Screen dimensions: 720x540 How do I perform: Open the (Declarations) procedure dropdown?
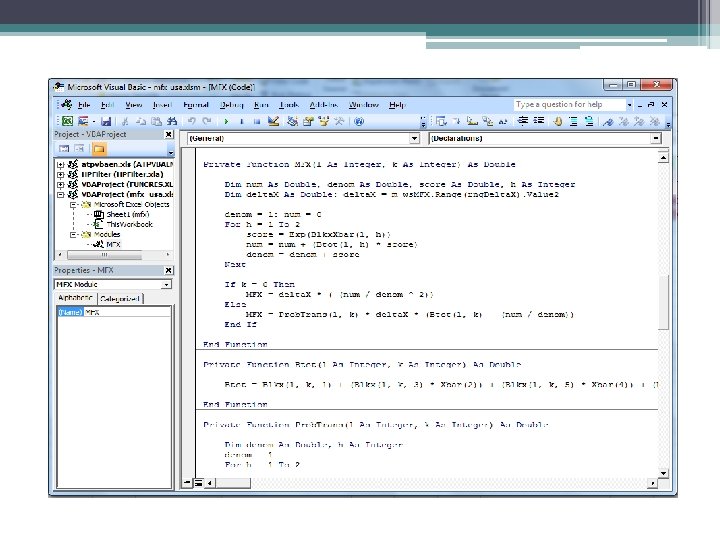[x=656, y=138]
